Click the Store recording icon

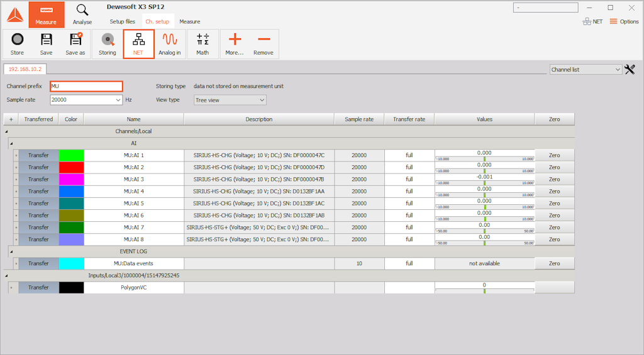[17, 44]
